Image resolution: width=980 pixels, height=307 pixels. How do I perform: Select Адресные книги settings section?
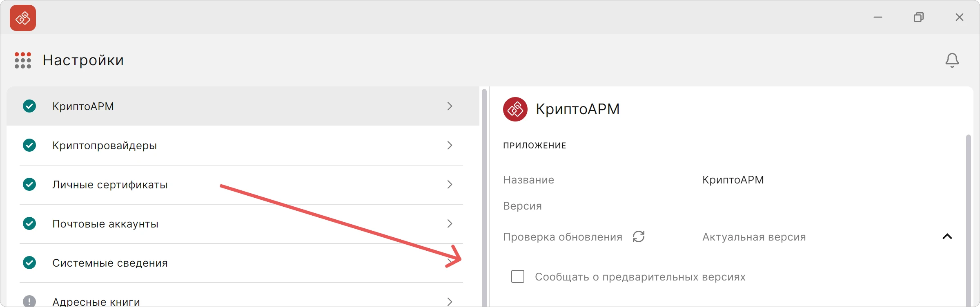click(243, 295)
